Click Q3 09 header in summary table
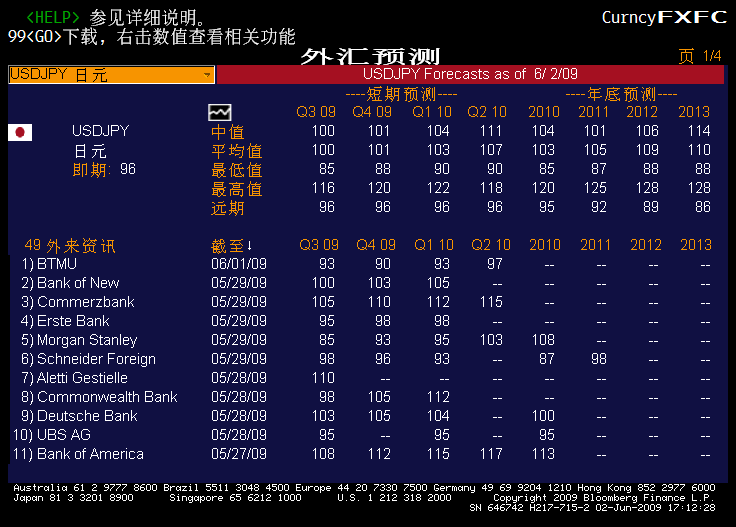 click(316, 112)
